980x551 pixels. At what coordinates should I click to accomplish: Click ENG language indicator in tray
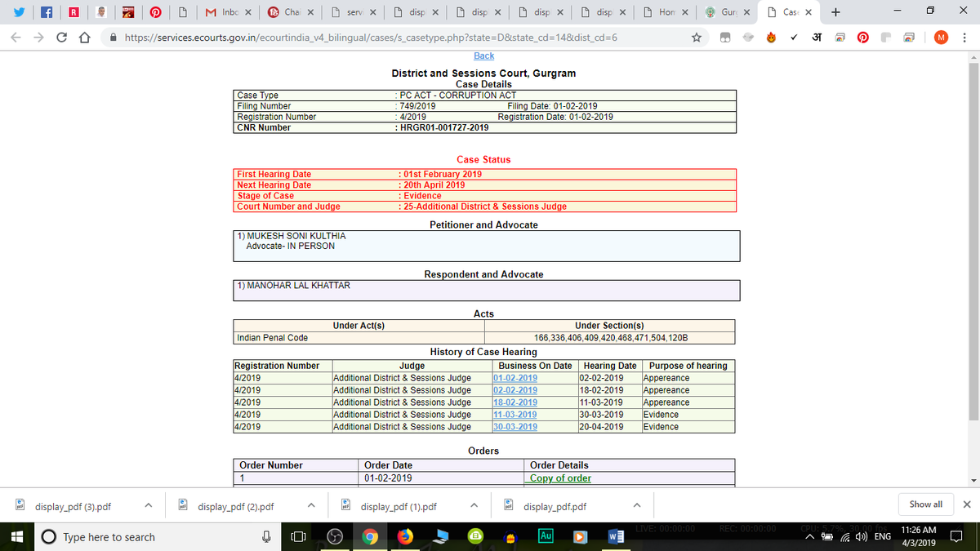[x=883, y=537]
